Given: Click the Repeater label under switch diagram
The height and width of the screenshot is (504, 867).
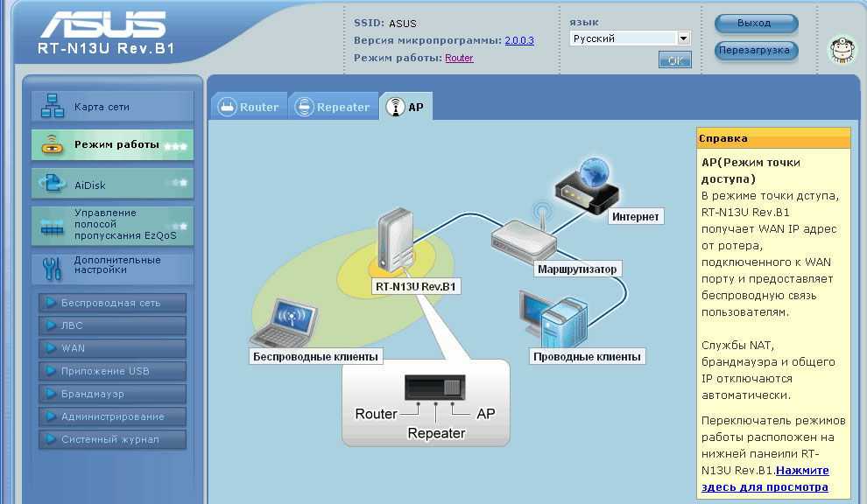Looking at the screenshot, I should 436,433.
